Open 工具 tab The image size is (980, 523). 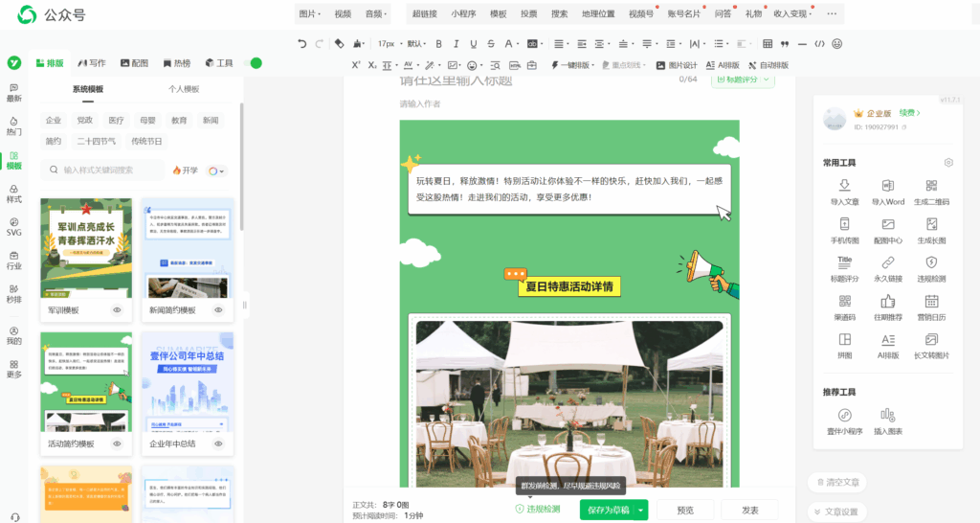click(x=219, y=63)
